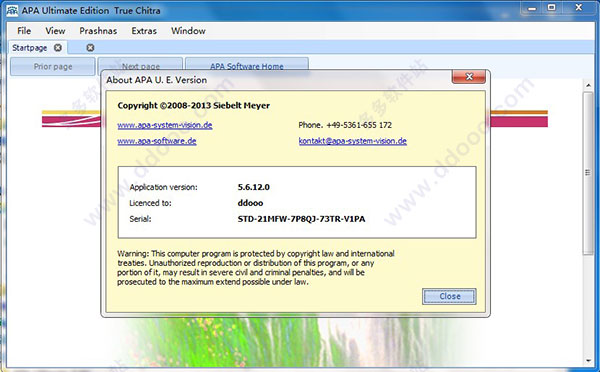
Task: Close the APA Ultimate Edition main window
Action: [579, 8]
